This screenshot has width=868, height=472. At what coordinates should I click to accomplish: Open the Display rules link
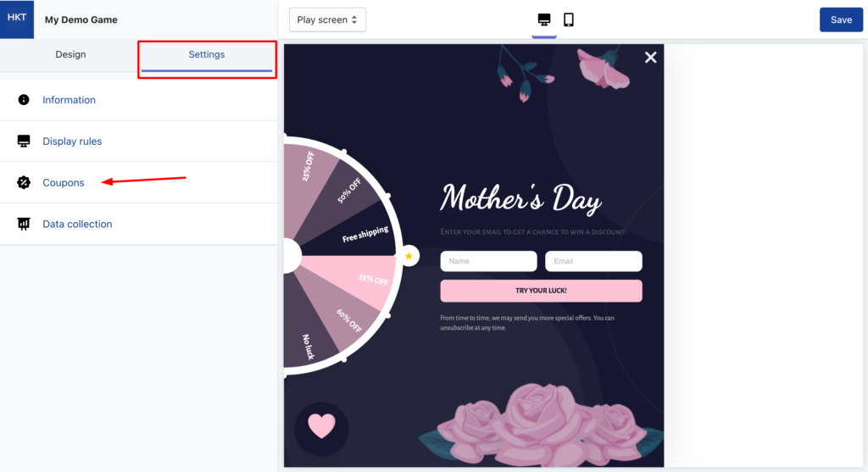click(72, 142)
